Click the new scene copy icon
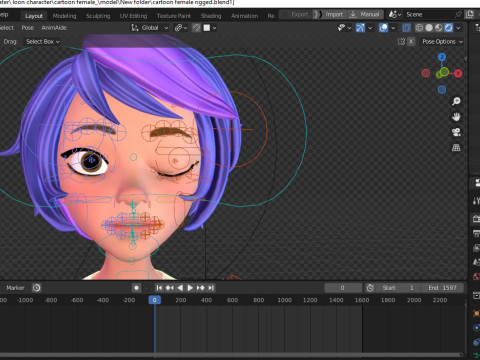The image size is (480, 360). tap(470, 14)
